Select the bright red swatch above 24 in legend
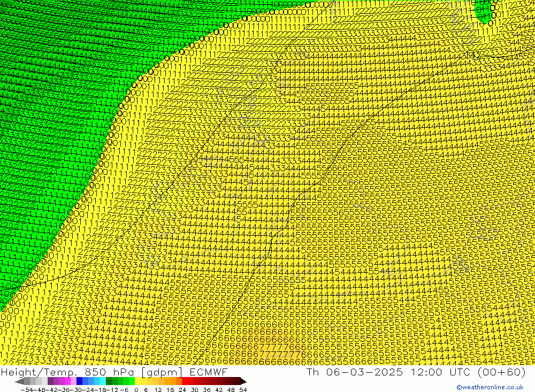The width and height of the screenshot is (535, 392). click(x=184, y=381)
